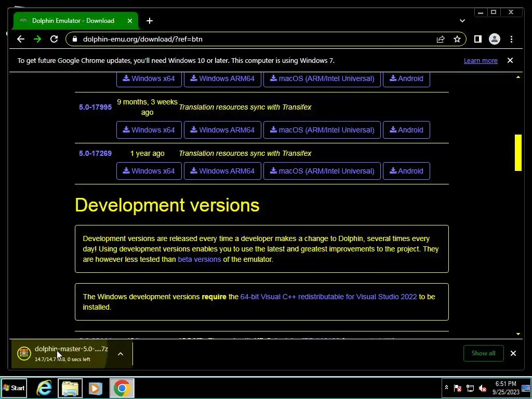Open the Learn more link in infobar
Image resolution: width=532 pixels, height=399 pixels.
tap(481, 60)
